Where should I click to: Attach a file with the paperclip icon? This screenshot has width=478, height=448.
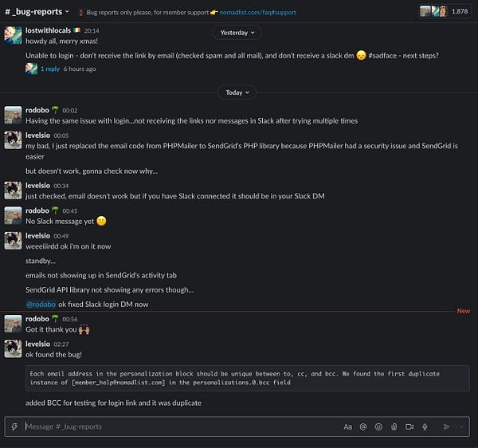[x=394, y=426]
